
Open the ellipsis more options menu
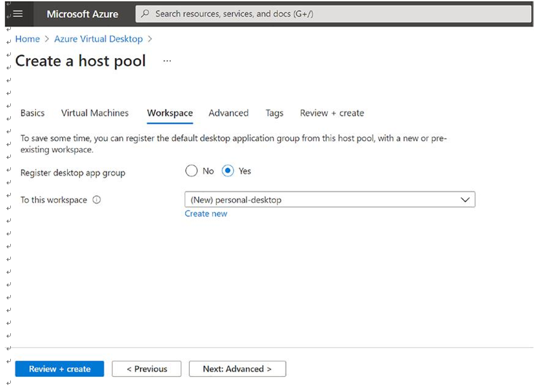click(167, 61)
